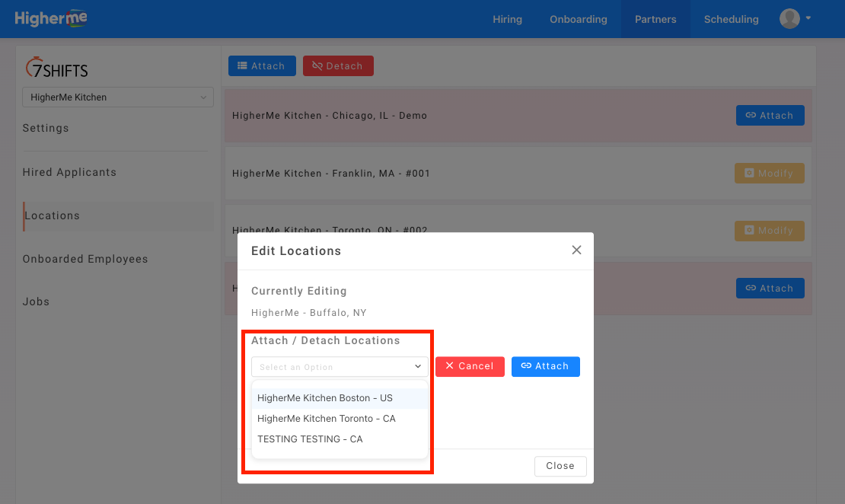Click the HigherMe logo

pos(51,18)
